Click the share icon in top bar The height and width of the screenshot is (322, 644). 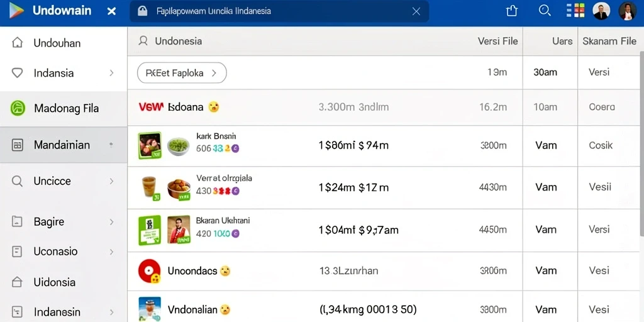point(512,11)
